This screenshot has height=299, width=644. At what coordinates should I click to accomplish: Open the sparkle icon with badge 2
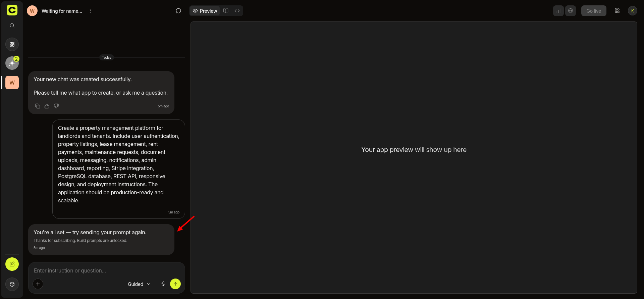pyautogui.click(x=12, y=63)
